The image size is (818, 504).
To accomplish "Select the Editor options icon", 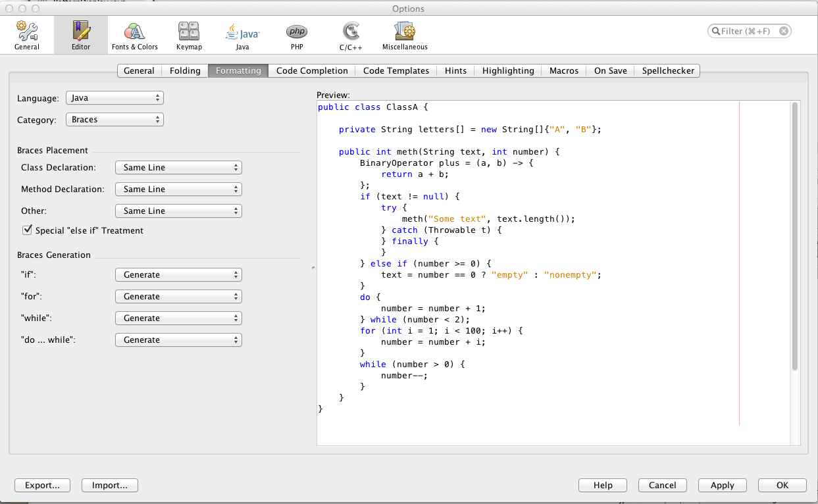I will tap(81, 35).
